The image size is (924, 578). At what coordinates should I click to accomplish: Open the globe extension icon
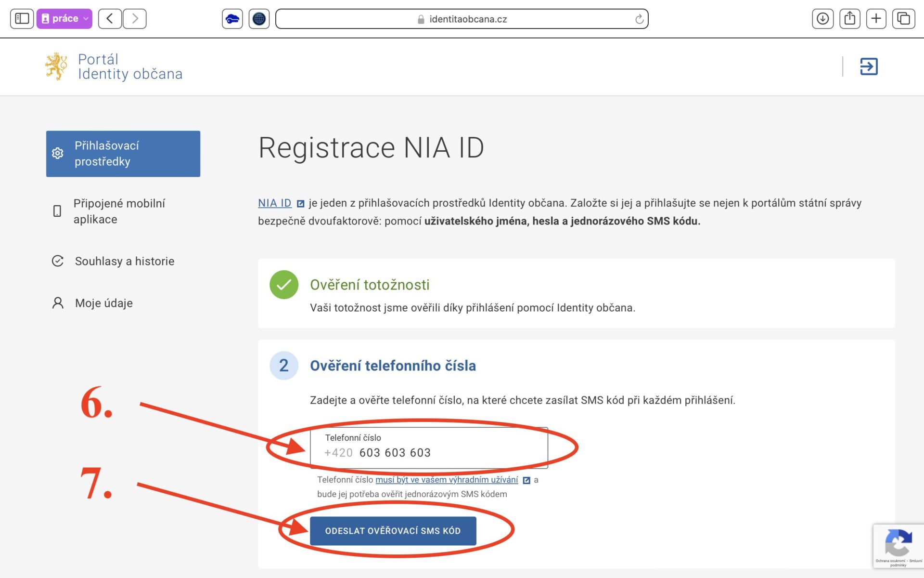click(259, 19)
